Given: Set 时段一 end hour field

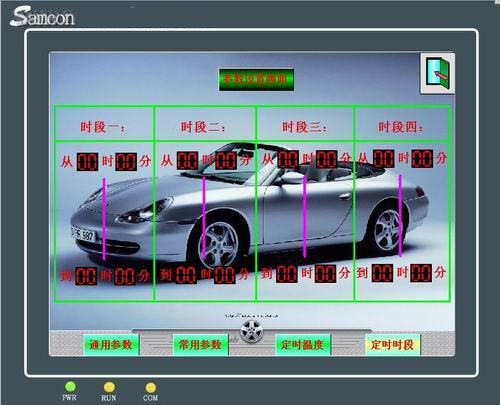Looking at the screenshot, I should [x=86, y=276].
